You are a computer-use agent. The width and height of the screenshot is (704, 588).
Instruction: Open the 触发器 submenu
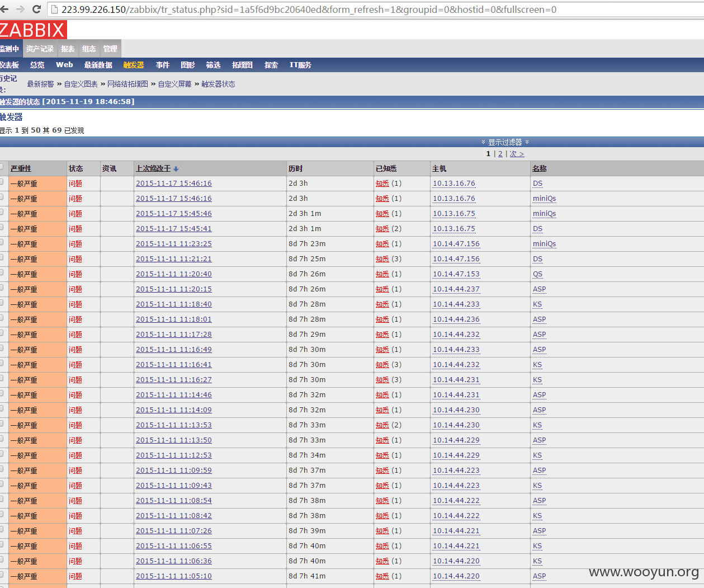click(134, 65)
